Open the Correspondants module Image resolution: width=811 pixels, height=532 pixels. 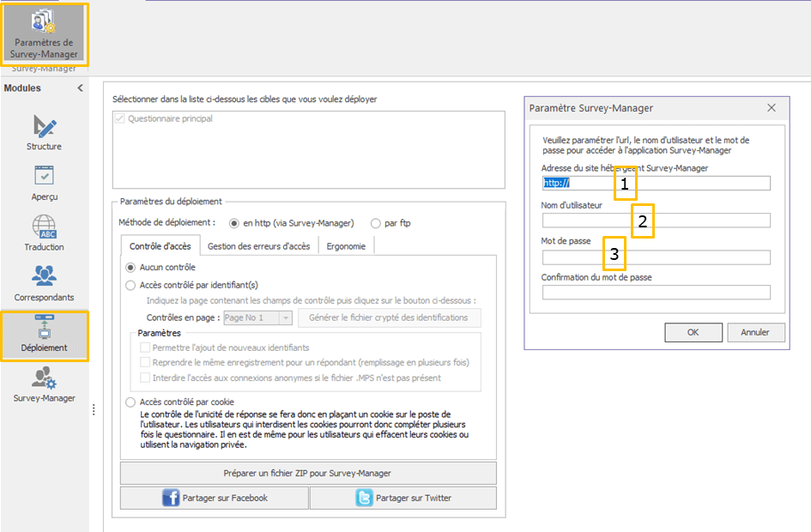[44, 283]
